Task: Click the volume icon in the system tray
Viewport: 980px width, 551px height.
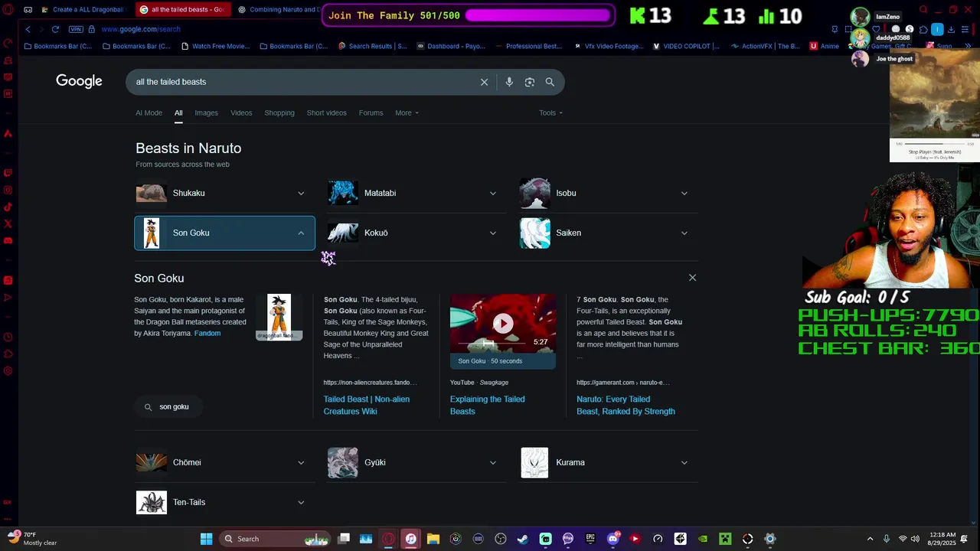Action: 915,539
